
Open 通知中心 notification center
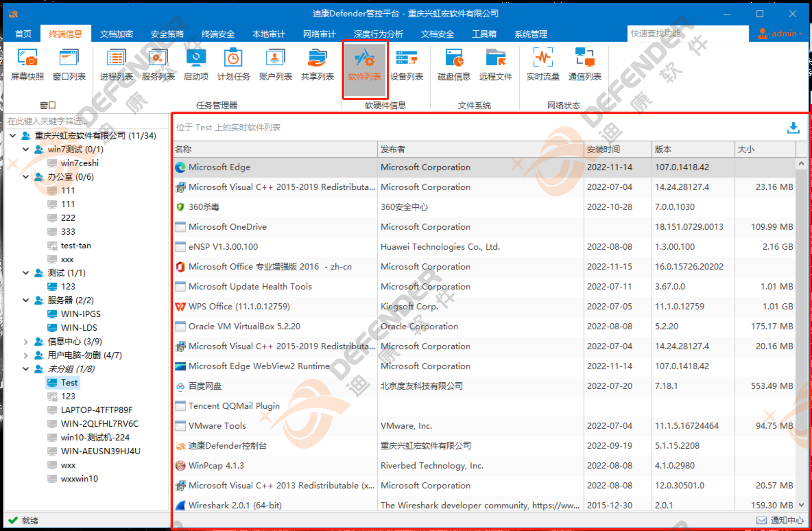coord(780,520)
